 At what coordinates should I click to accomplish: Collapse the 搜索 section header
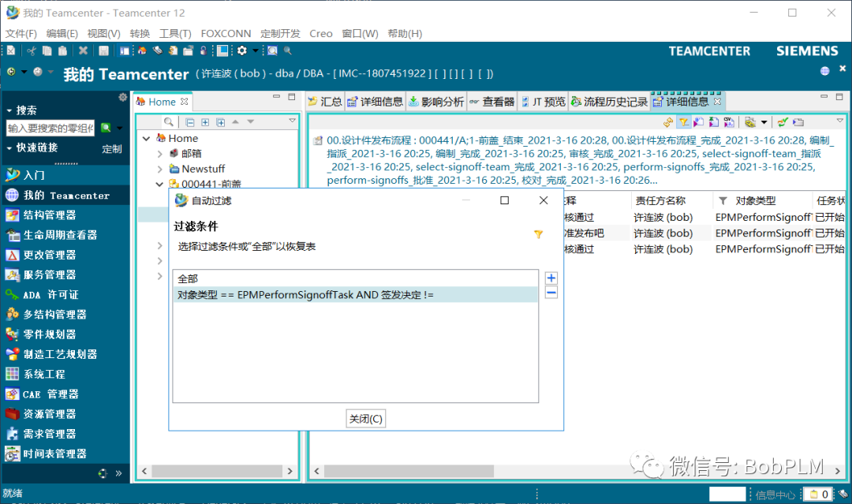click(x=22, y=110)
